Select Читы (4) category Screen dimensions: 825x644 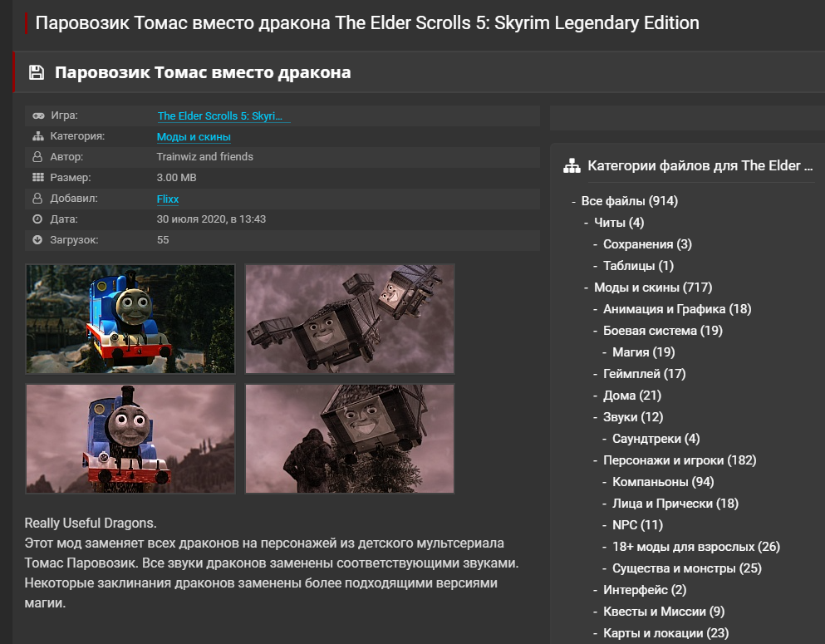click(x=619, y=223)
